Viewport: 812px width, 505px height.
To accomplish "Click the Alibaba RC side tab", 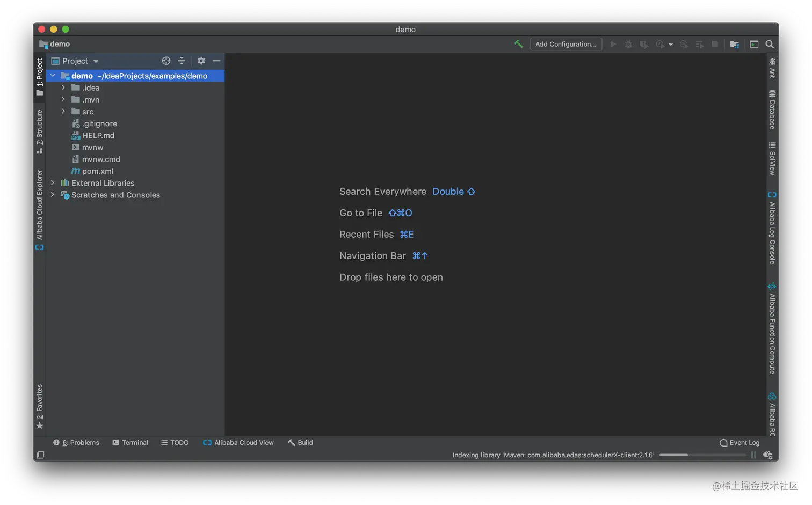I will click(x=772, y=414).
